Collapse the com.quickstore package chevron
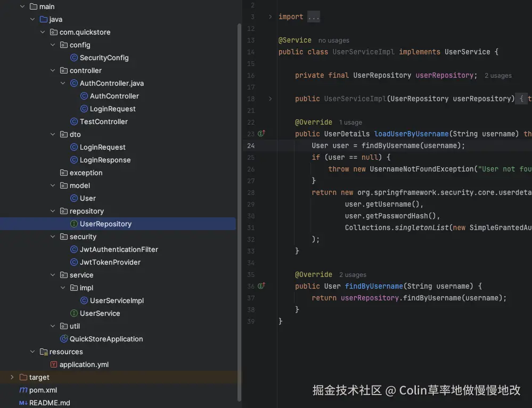This screenshot has width=532, height=408. pos(43,32)
